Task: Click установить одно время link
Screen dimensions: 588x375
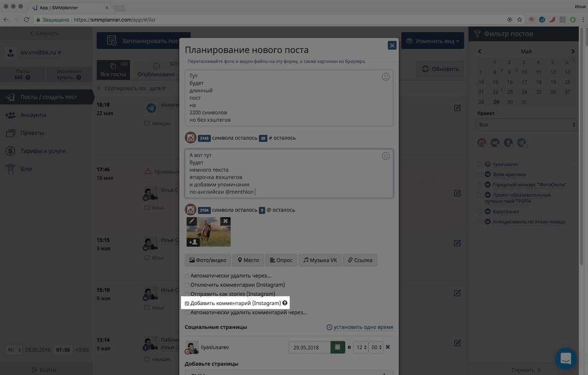Action: pos(360,327)
